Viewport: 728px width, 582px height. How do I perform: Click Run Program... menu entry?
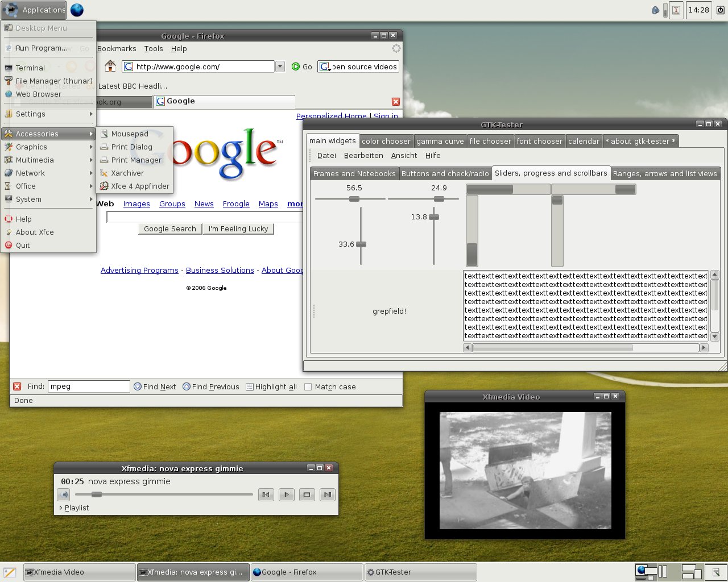(x=48, y=48)
